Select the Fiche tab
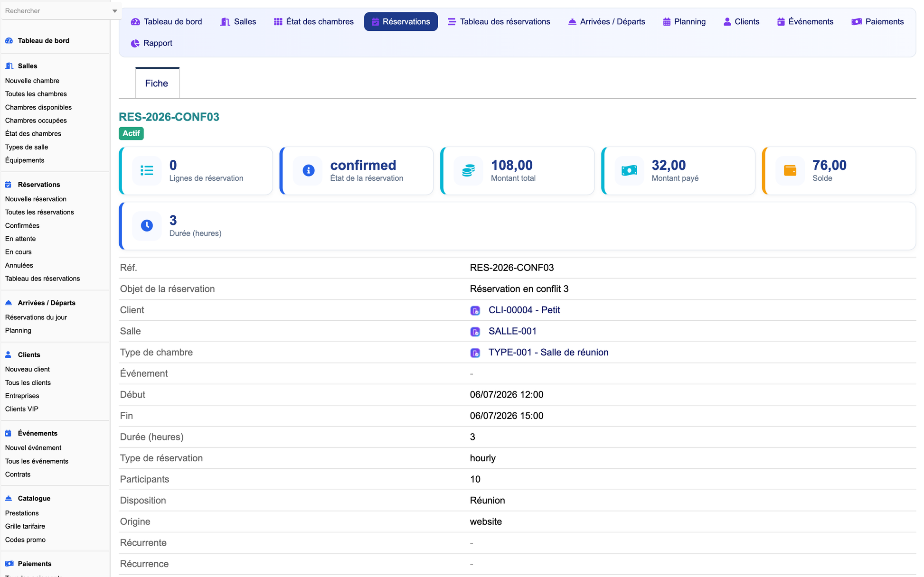The height and width of the screenshot is (577, 924). coord(157,84)
